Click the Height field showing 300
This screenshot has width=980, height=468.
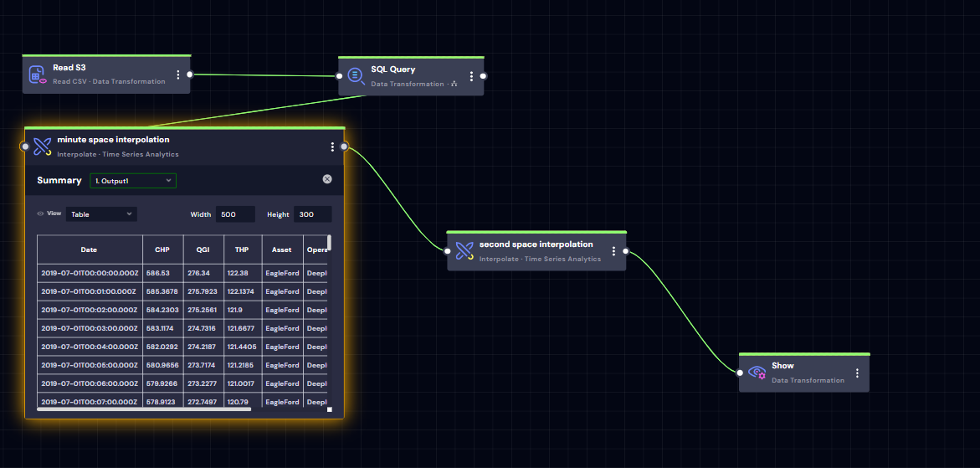[x=312, y=214]
